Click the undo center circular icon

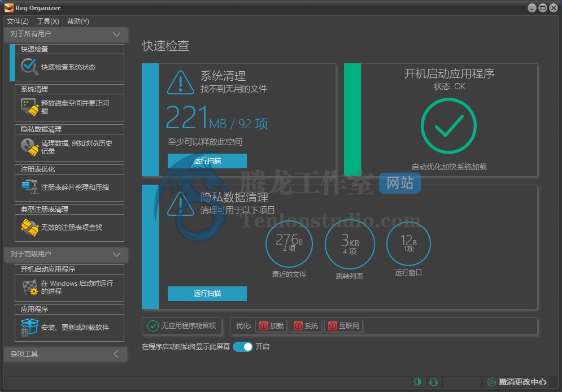click(491, 382)
